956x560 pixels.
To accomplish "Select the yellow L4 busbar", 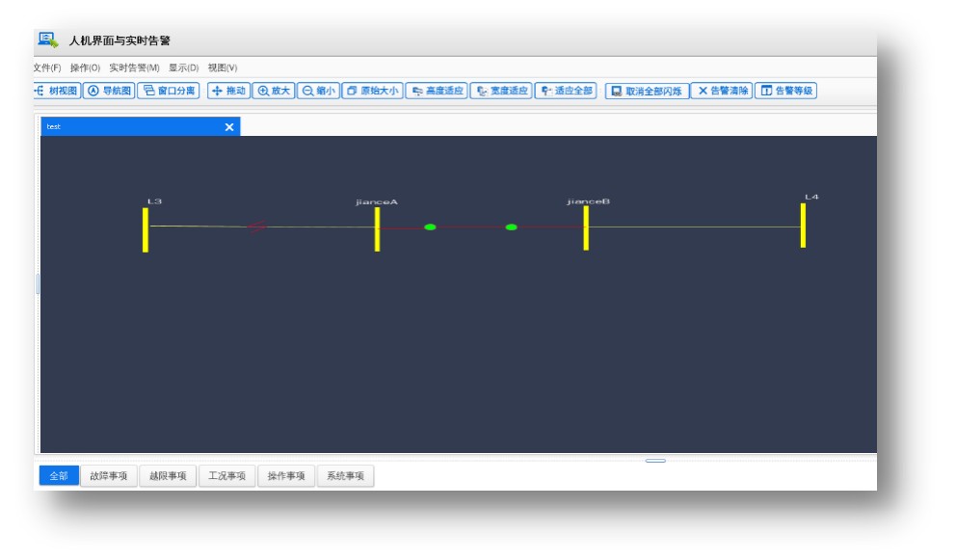I will (x=803, y=226).
